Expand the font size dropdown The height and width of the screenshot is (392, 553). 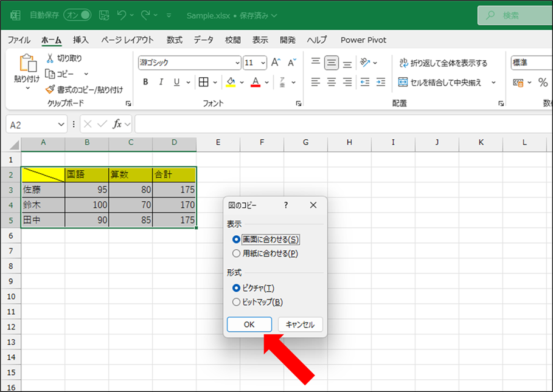coord(263,63)
